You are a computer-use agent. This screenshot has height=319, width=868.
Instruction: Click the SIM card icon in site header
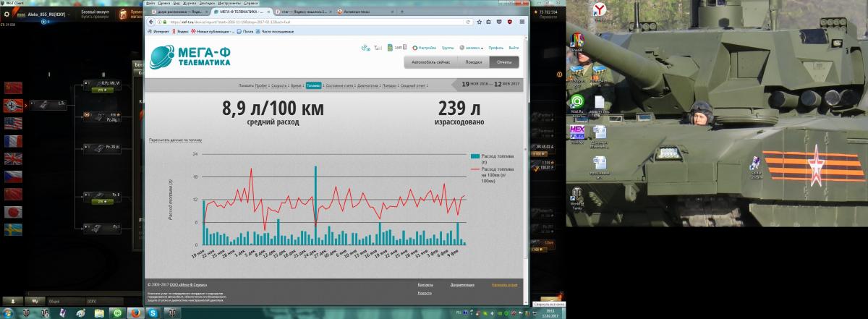click(390, 48)
